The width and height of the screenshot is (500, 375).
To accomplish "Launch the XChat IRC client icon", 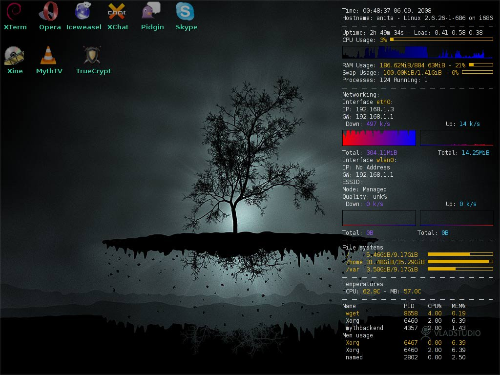I will [x=117, y=11].
